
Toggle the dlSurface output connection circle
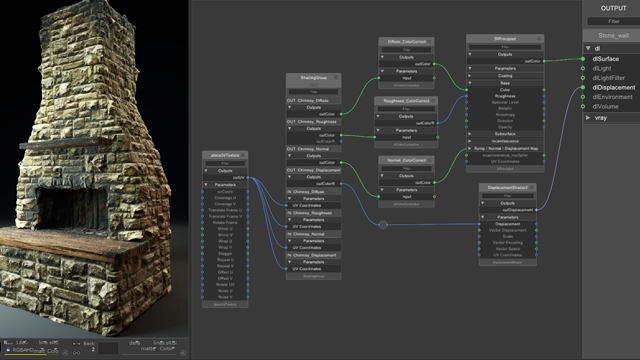[x=583, y=59]
